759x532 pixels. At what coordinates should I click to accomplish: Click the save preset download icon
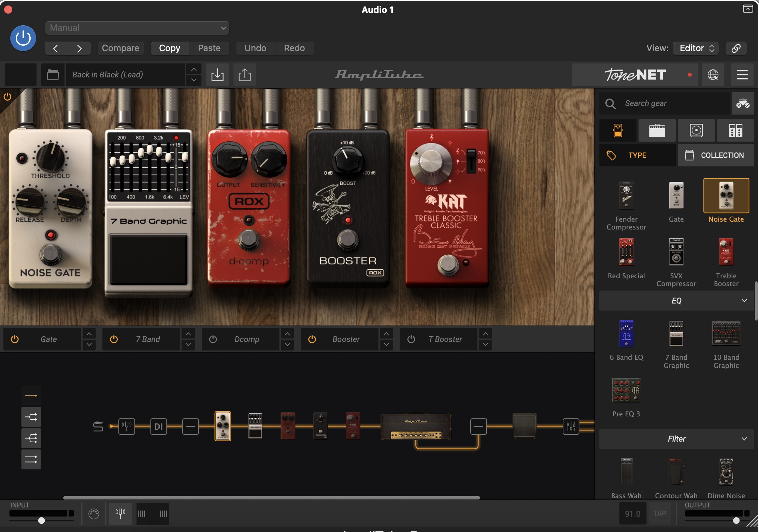tap(217, 74)
